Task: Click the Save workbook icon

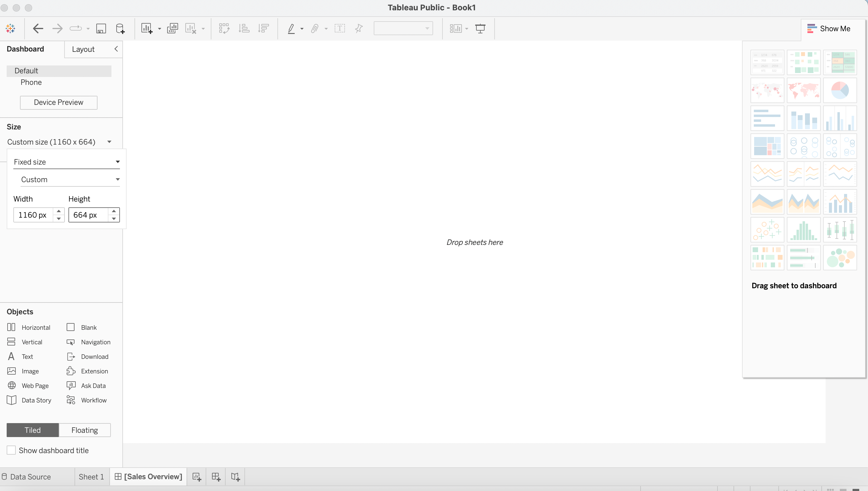Action: click(101, 29)
